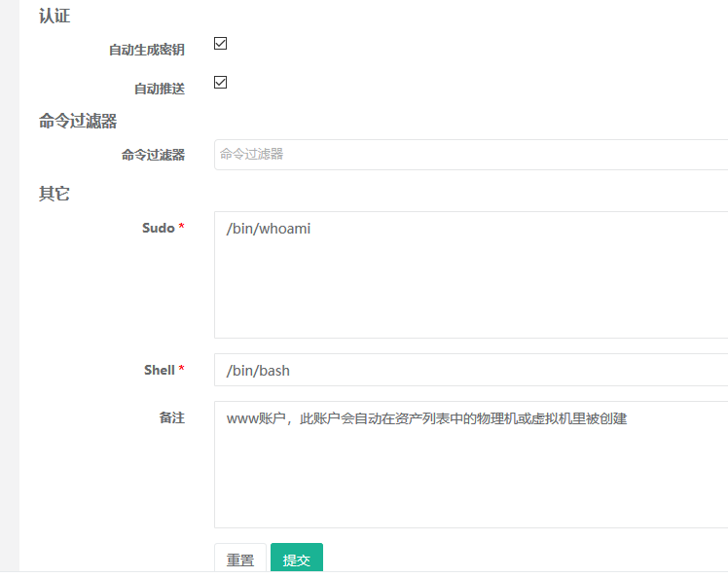This screenshot has height=578, width=728.
Task: Click the red asterisk next to Sudo
Action: pos(181,228)
